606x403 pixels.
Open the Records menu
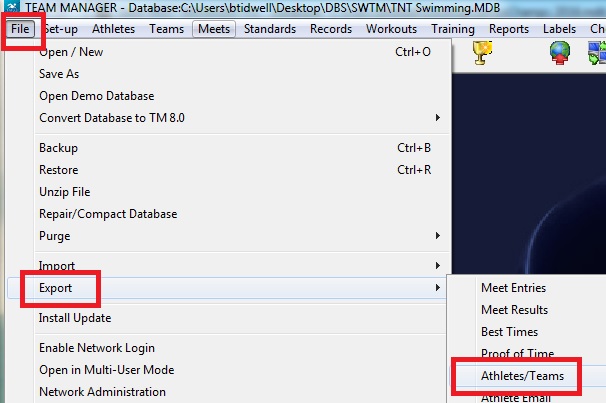click(x=331, y=29)
